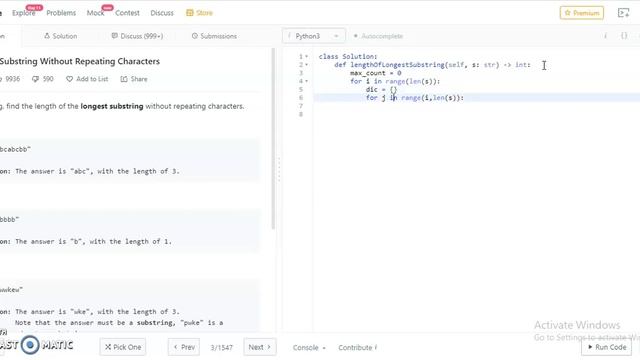Screen dimensions: 640x360
Task: Click the 'dic = {}' code line
Action: pos(381,89)
